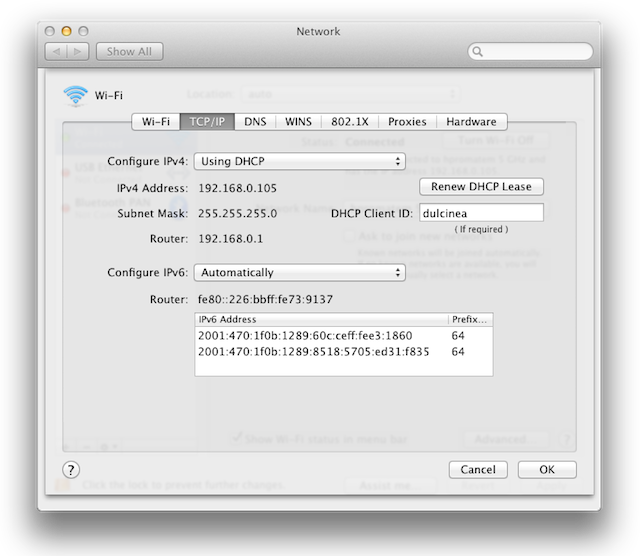640x556 pixels.
Task: Select IPv6 address ending in f835
Action: click(344, 351)
